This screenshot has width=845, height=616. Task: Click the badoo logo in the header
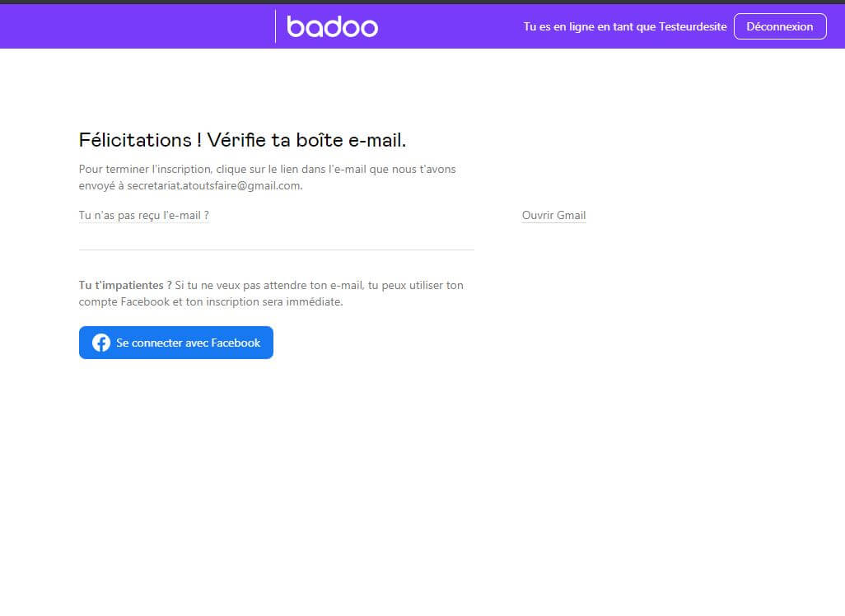[332, 26]
